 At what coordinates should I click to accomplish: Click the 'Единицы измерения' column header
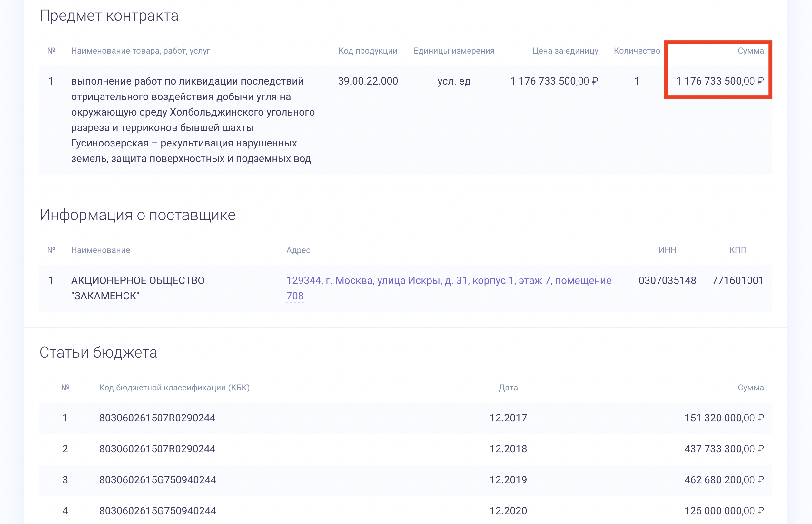[454, 51]
